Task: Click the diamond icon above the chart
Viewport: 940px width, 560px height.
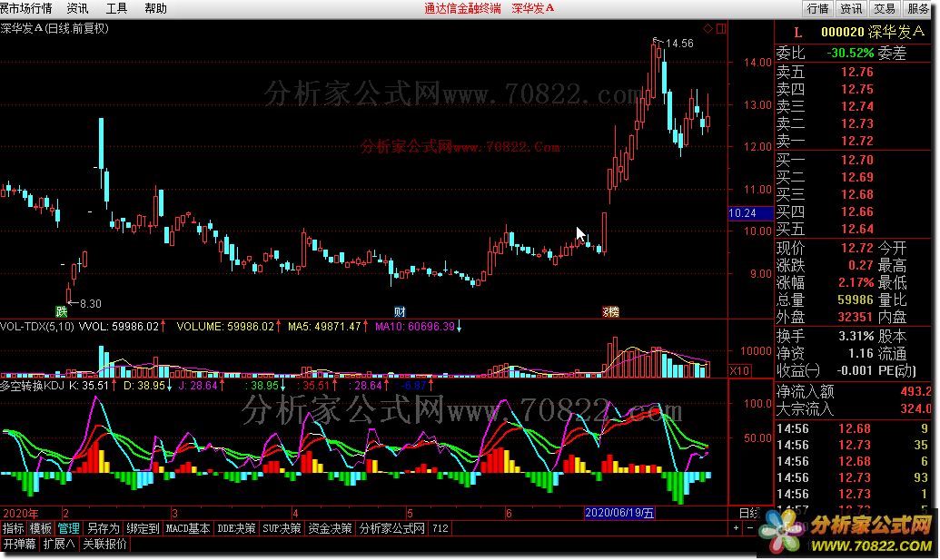Action: pyautogui.click(x=708, y=28)
